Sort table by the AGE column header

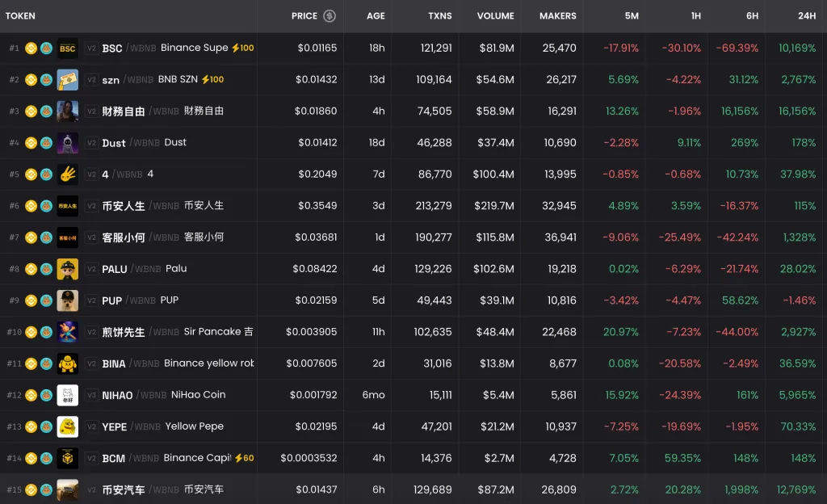click(x=376, y=16)
